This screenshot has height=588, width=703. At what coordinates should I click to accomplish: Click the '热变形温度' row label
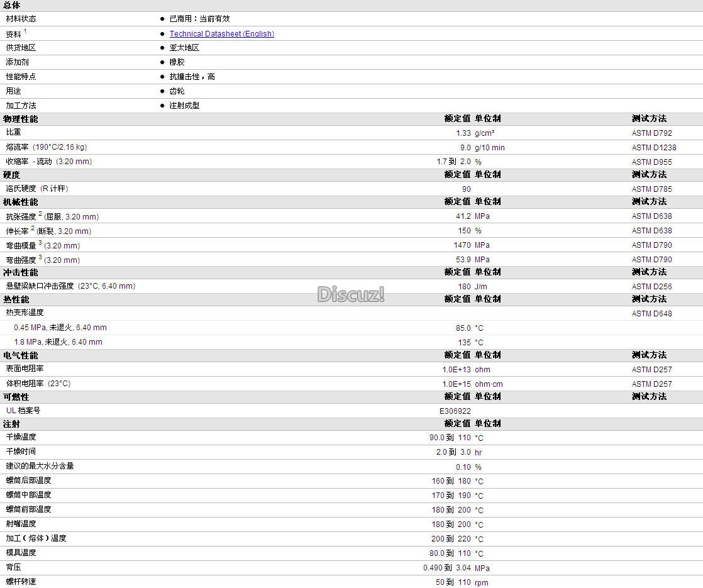(x=25, y=312)
